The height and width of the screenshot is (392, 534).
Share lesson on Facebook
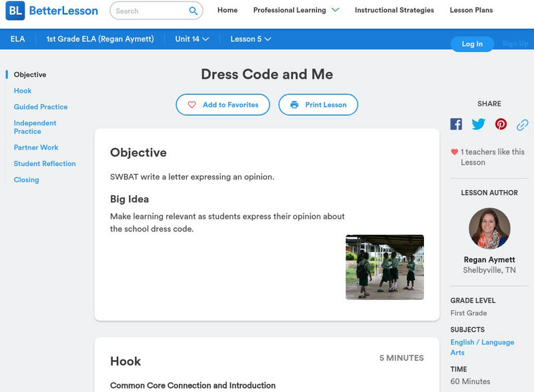(456, 124)
